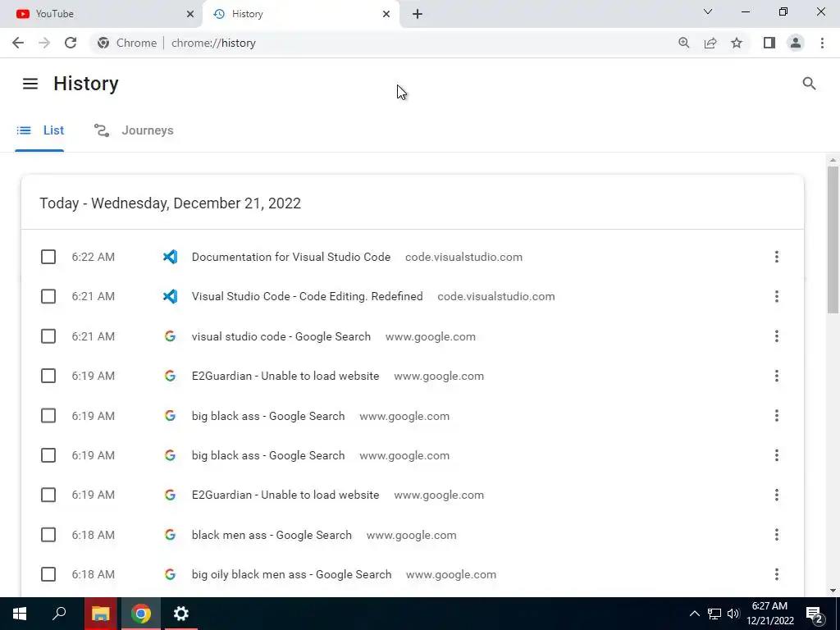Open actions menu for visual studio code Google Search
The width and height of the screenshot is (840, 630).
click(x=776, y=336)
